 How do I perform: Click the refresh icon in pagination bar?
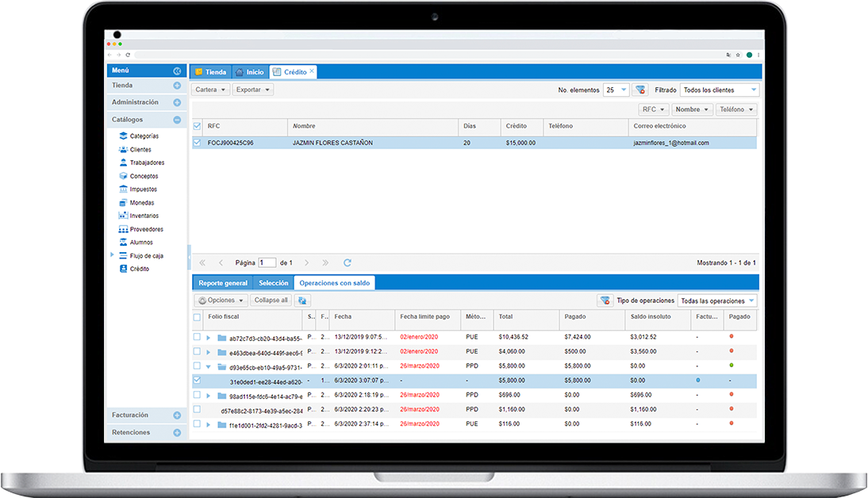click(x=347, y=262)
